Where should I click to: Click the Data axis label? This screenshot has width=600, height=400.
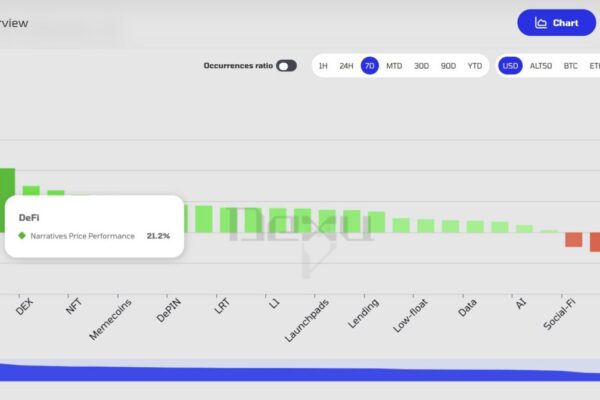pyautogui.click(x=468, y=308)
